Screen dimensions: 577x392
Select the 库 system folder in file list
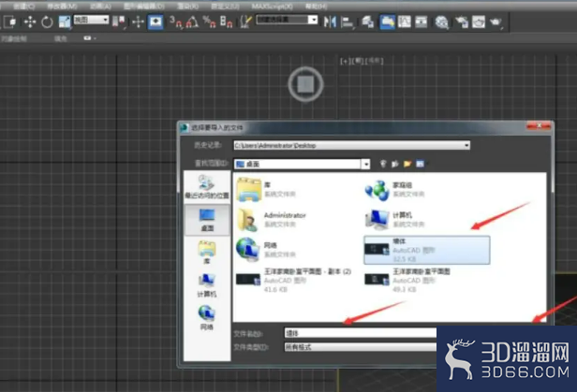click(x=267, y=189)
